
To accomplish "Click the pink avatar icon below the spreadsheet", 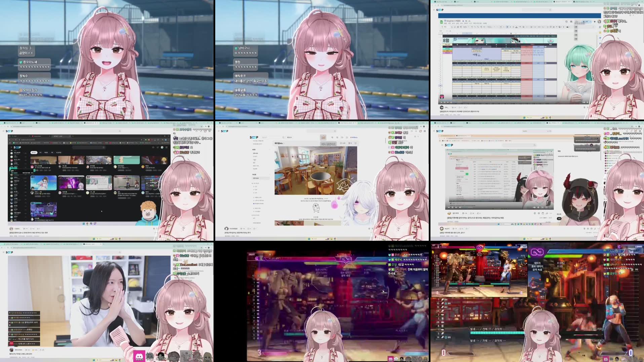I will tap(442, 97).
